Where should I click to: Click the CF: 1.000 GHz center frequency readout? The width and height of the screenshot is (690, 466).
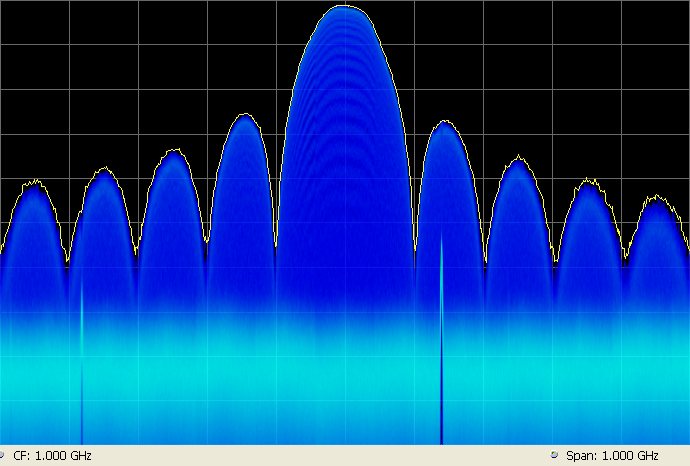pyautogui.click(x=52, y=455)
